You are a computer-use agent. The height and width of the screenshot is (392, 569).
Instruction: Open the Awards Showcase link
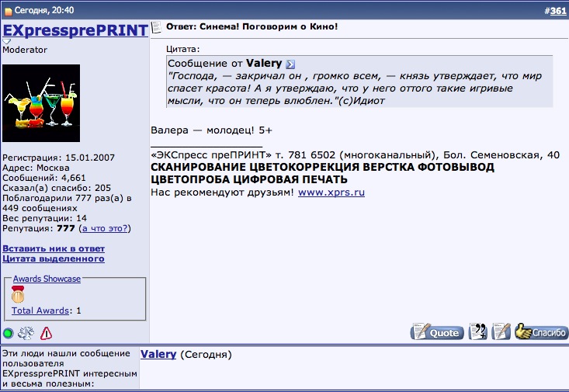pyautogui.click(x=47, y=279)
